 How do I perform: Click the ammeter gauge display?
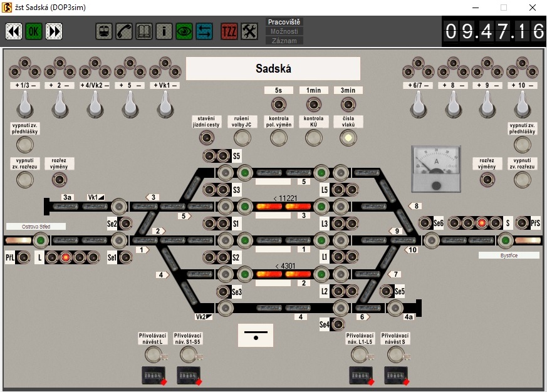click(x=436, y=168)
